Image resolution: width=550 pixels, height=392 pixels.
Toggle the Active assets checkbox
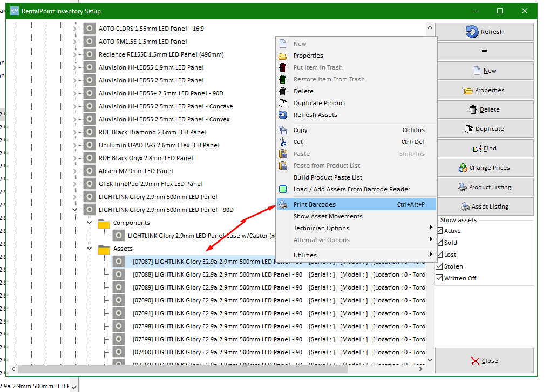tap(439, 230)
